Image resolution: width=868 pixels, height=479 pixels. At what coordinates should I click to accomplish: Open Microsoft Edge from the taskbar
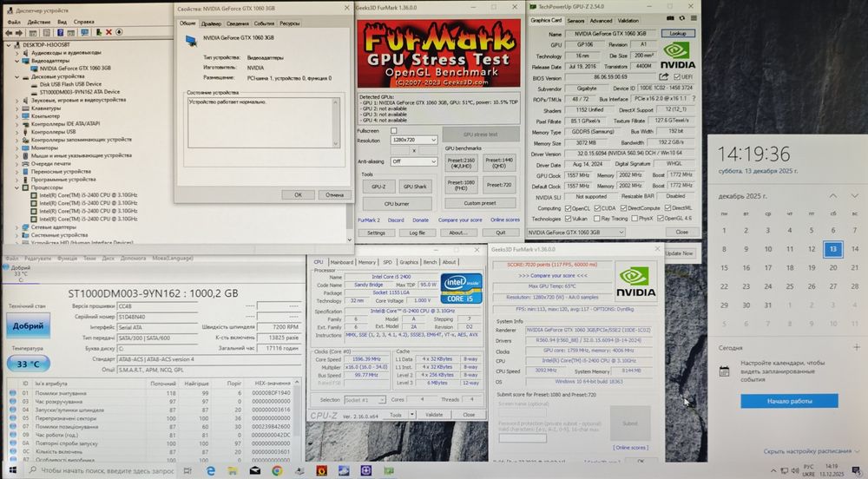tap(210, 470)
